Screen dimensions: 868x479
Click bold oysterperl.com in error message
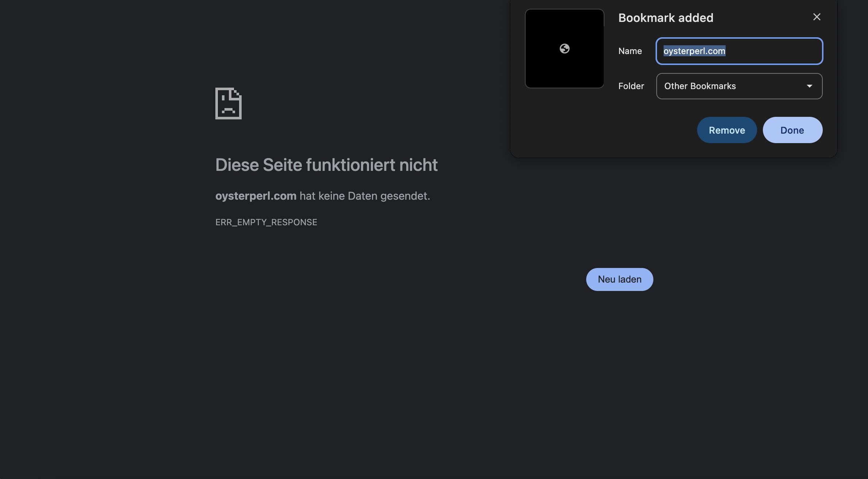[x=256, y=196]
